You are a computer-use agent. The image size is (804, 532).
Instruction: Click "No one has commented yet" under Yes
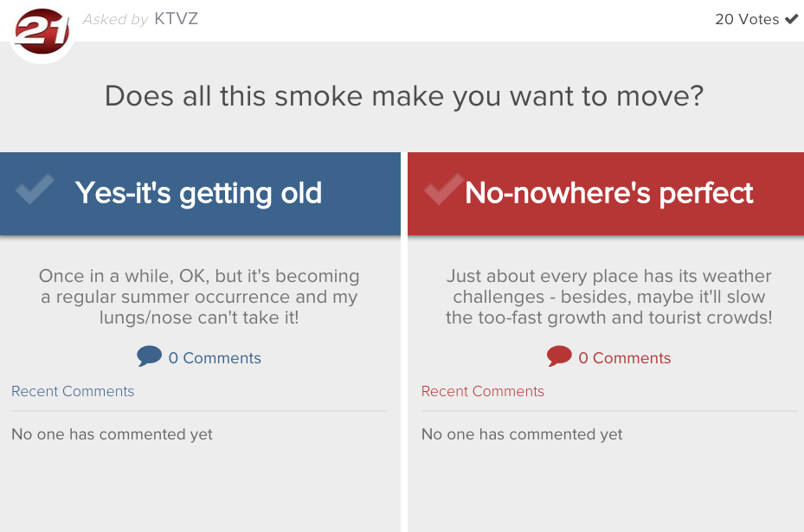point(112,434)
